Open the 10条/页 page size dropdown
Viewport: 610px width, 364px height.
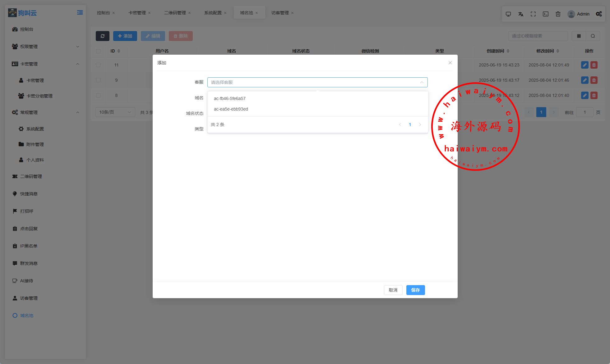click(115, 112)
